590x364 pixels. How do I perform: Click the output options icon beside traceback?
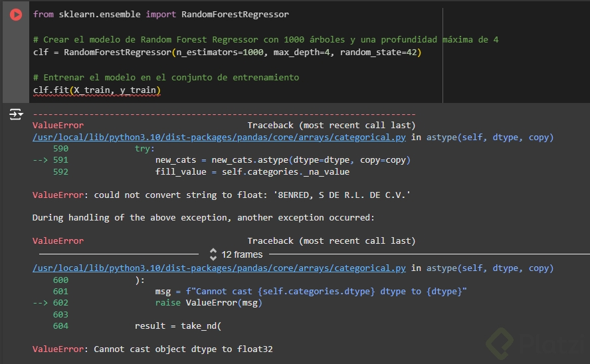click(x=16, y=115)
